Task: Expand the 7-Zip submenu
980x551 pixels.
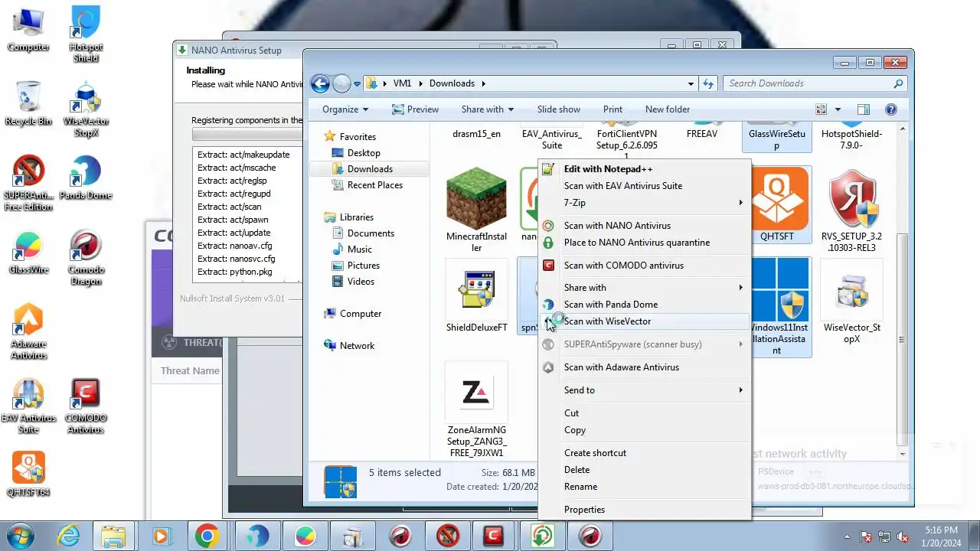Action: [644, 203]
